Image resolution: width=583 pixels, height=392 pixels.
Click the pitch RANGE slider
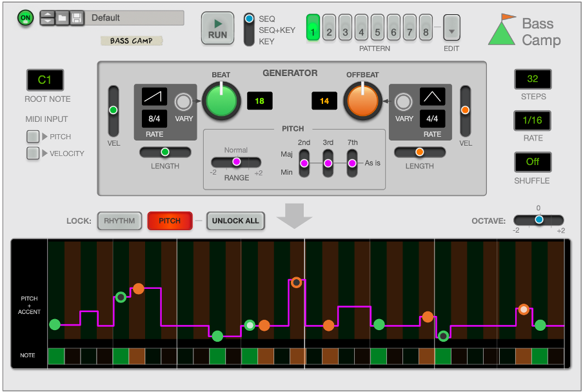pos(236,162)
